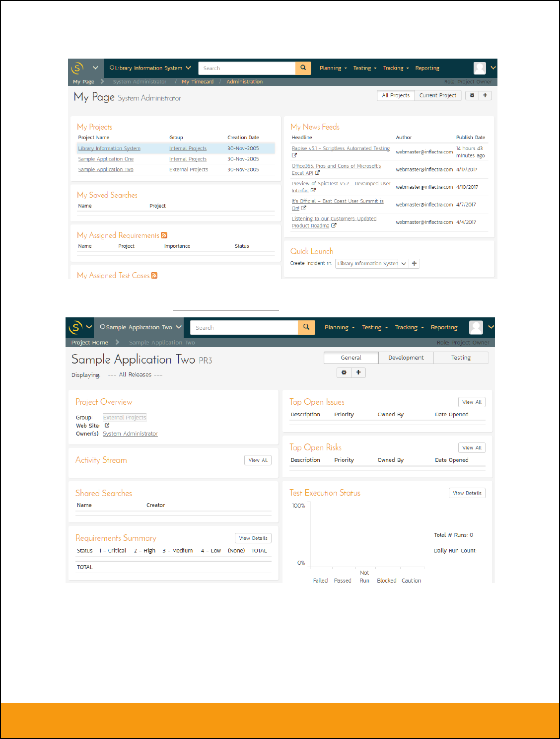Click external link icon after SpiraTest v5.2 Interfac
The height and width of the screenshot is (739, 560).
tap(313, 190)
